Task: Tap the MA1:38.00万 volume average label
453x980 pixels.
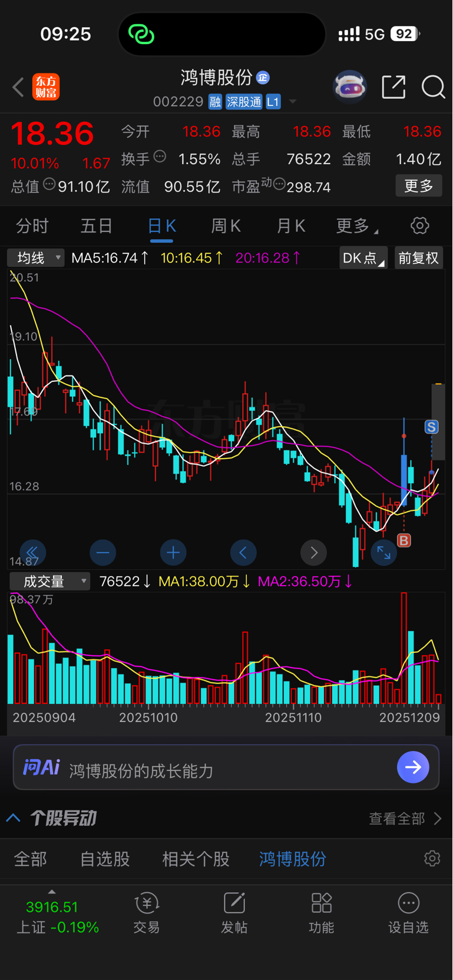Action: pyautogui.click(x=205, y=582)
